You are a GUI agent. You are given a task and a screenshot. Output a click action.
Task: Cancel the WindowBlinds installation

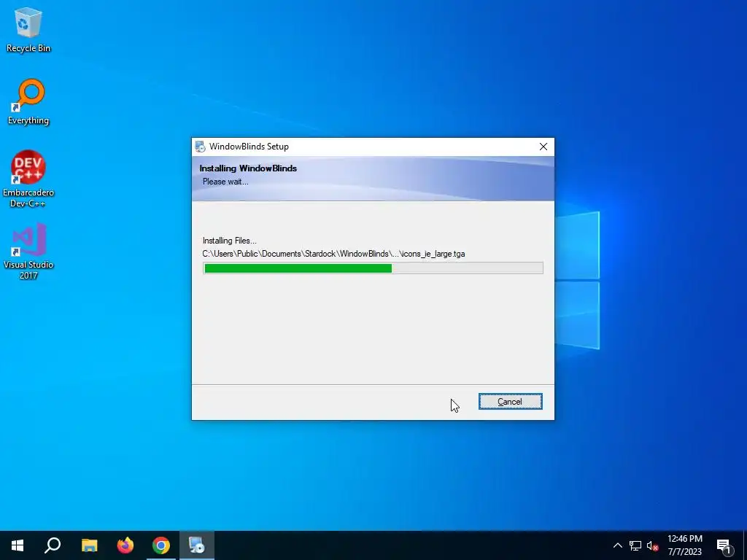(x=510, y=402)
